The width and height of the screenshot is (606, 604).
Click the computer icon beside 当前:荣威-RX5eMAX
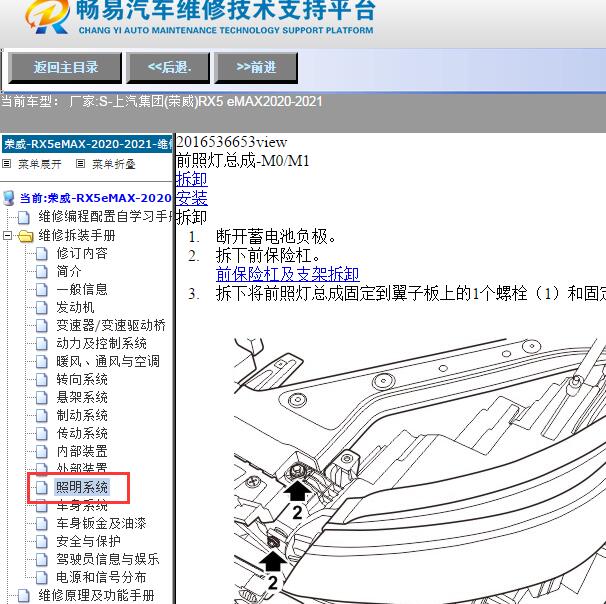9,198
